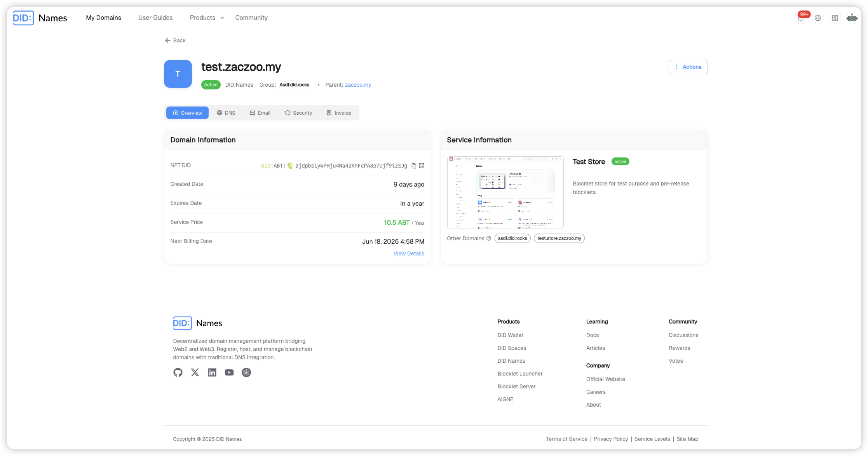The width and height of the screenshot is (868, 456).
Task: Open the language globe selector
Action: tap(818, 18)
